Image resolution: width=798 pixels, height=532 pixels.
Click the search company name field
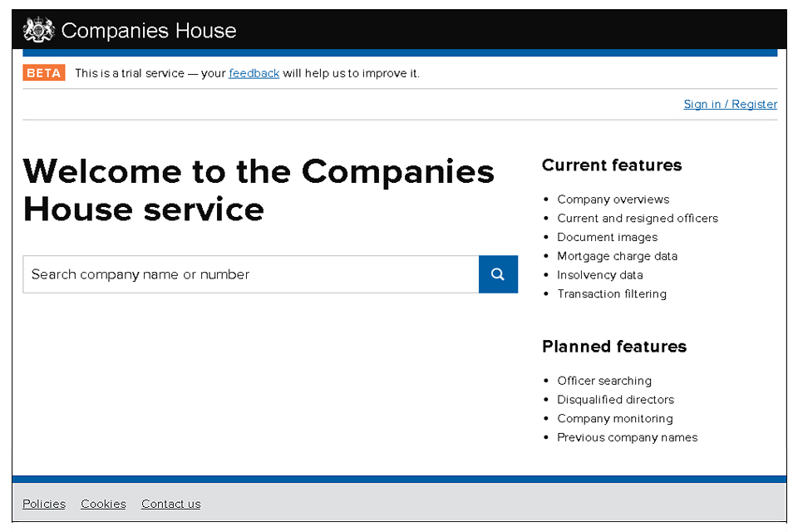(250, 274)
